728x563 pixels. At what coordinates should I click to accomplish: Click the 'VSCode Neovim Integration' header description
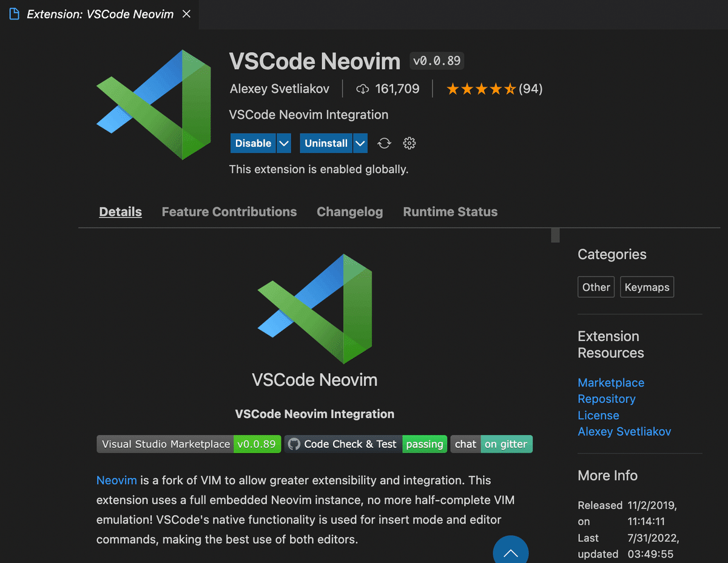(309, 115)
